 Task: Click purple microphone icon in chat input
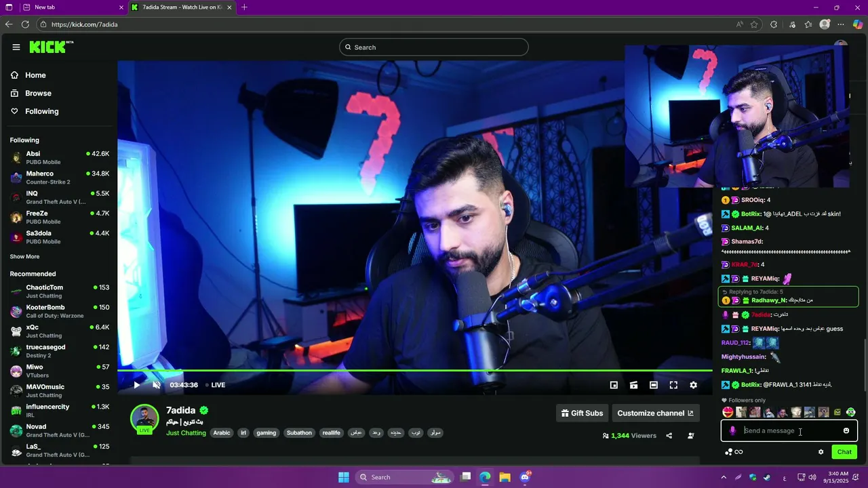pyautogui.click(x=732, y=430)
